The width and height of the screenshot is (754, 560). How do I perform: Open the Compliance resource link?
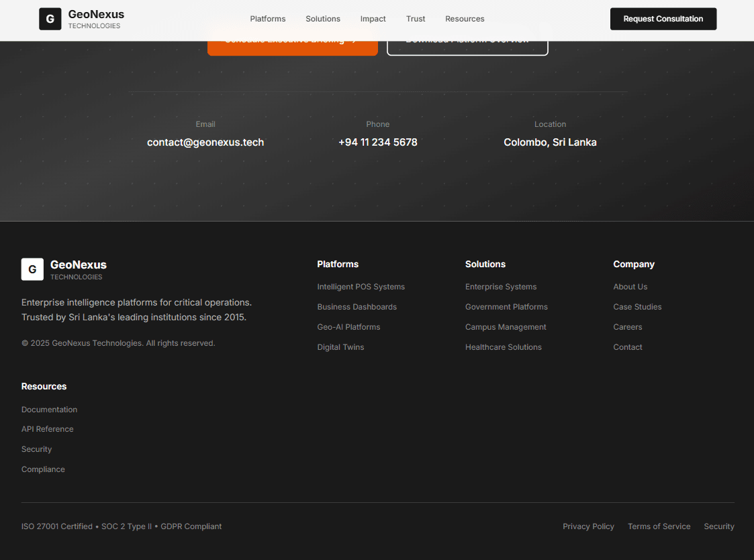(43, 469)
